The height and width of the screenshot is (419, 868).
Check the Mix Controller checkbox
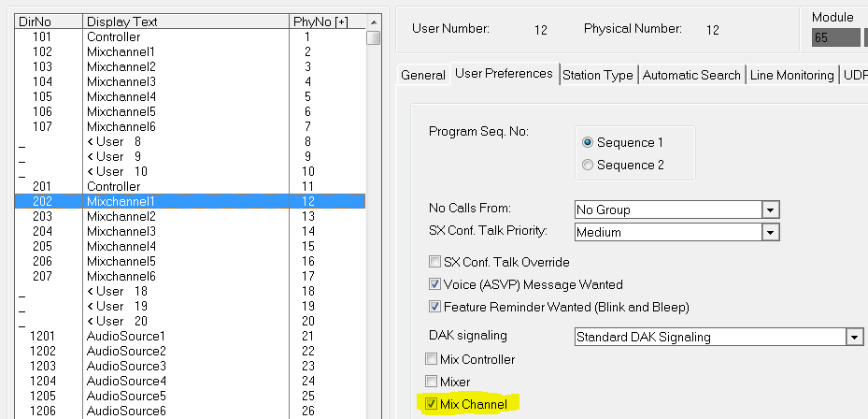[x=431, y=359]
